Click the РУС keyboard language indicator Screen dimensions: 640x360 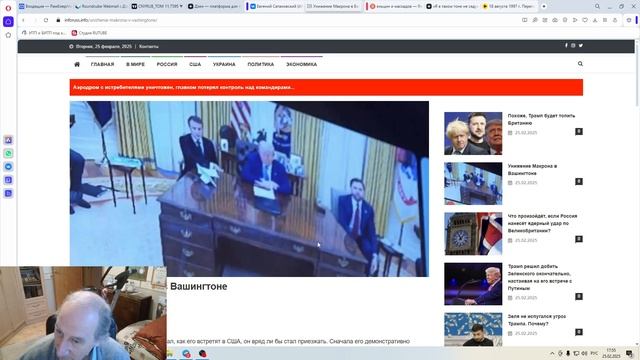tap(594, 353)
